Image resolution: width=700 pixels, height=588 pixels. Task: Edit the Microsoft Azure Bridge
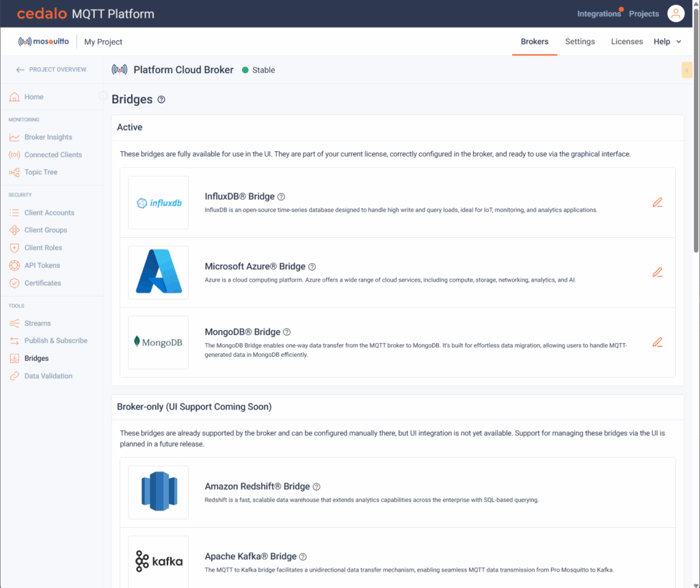pos(657,272)
